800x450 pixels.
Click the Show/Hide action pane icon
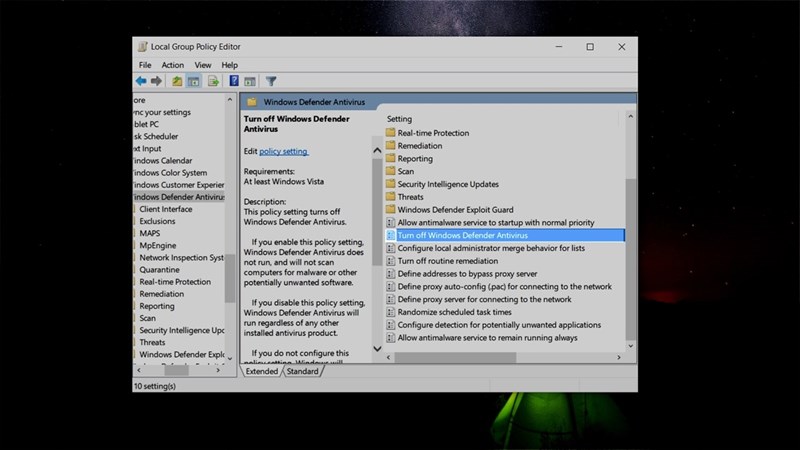point(250,82)
